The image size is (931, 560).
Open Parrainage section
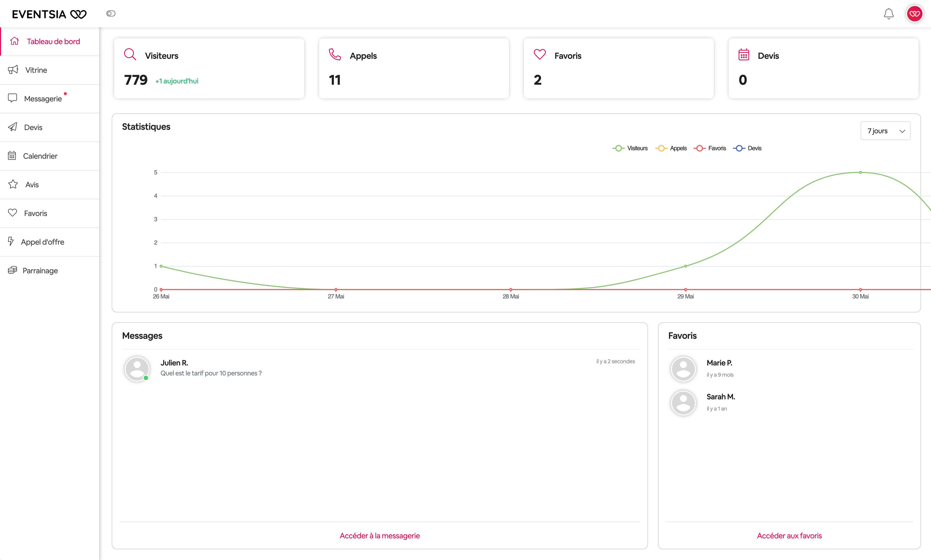[x=50, y=271]
